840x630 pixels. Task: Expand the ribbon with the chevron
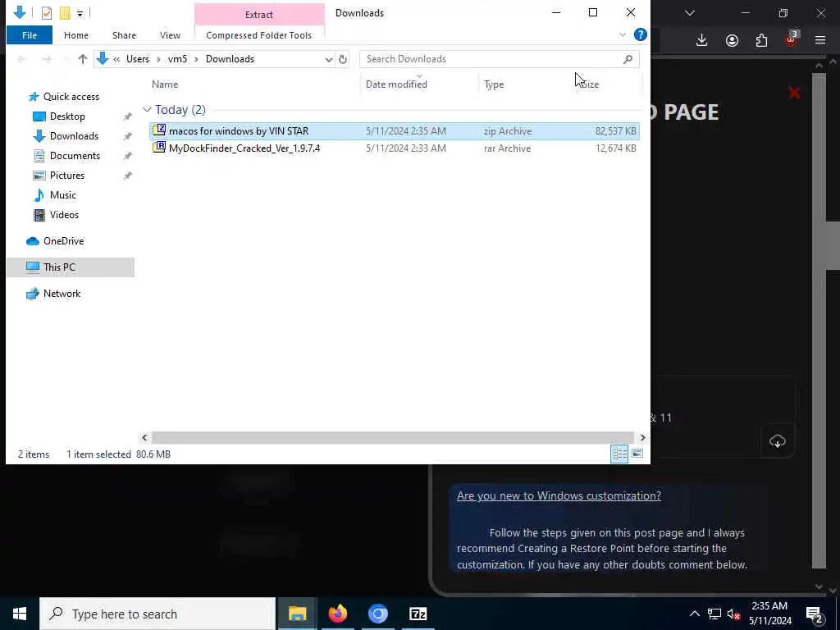point(623,34)
